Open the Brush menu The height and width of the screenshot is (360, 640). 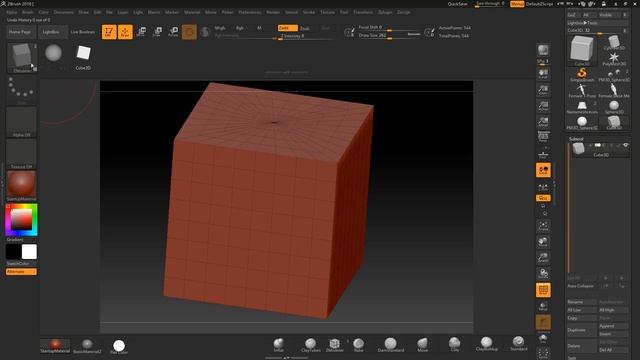pos(27,12)
